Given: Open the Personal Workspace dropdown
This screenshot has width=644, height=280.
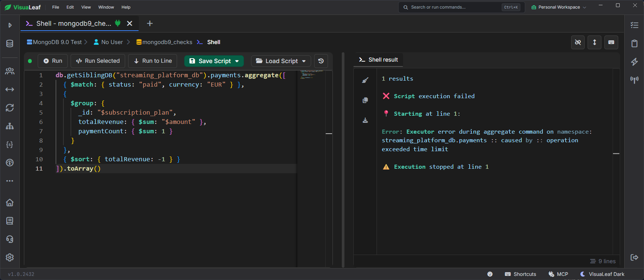Looking at the screenshot, I should pyautogui.click(x=559, y=7).
